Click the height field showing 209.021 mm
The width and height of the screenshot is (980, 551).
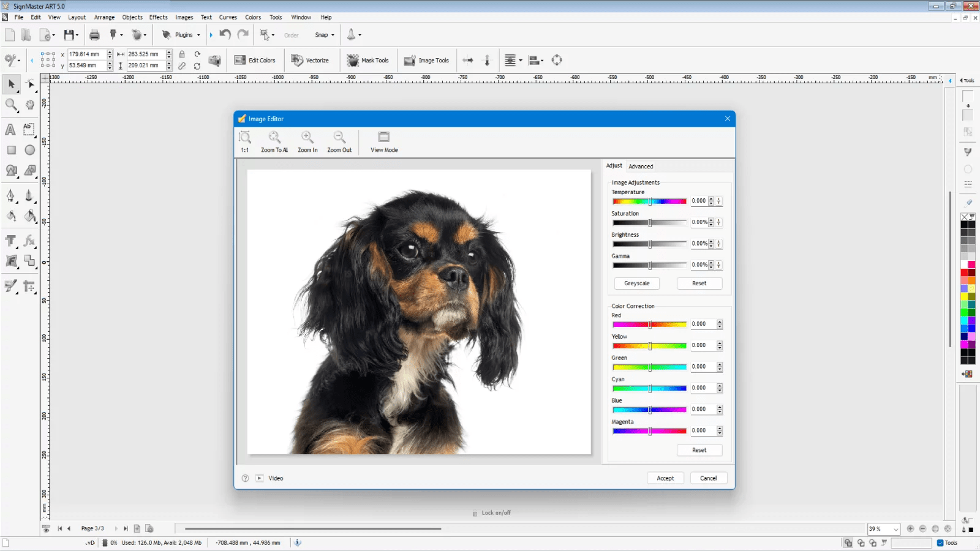click(146, 66)
